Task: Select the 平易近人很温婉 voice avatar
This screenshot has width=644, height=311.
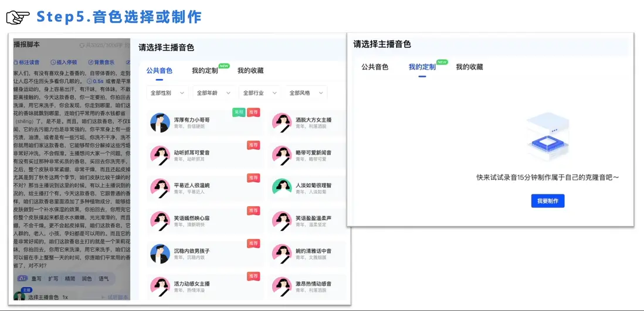Action: 160,189
